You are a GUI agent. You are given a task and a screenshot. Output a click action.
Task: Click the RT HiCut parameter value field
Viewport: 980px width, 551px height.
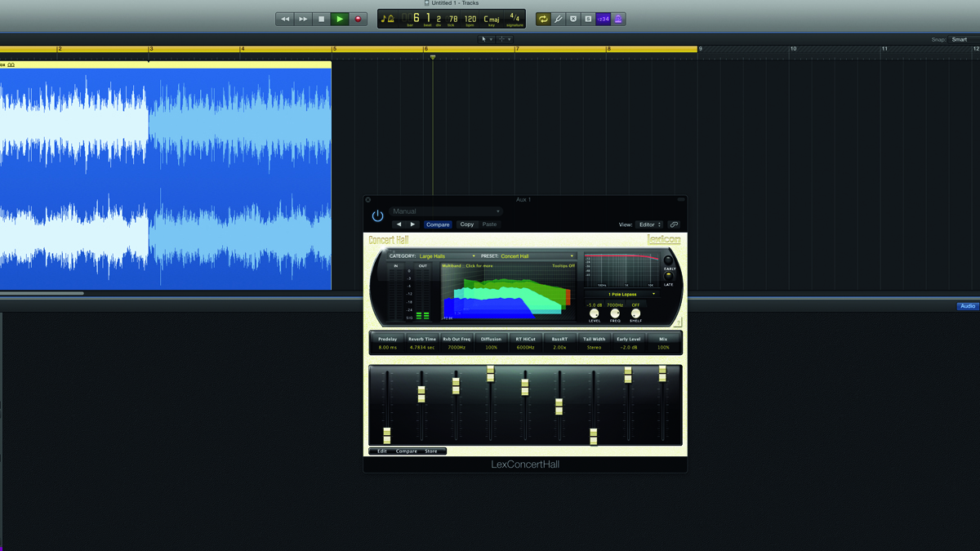click(x=525, y=348)
